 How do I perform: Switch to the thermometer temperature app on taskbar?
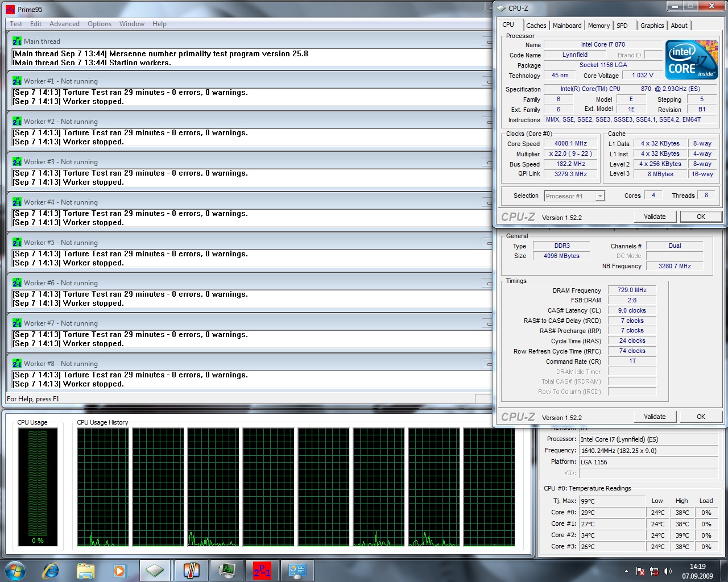[191, 570]
